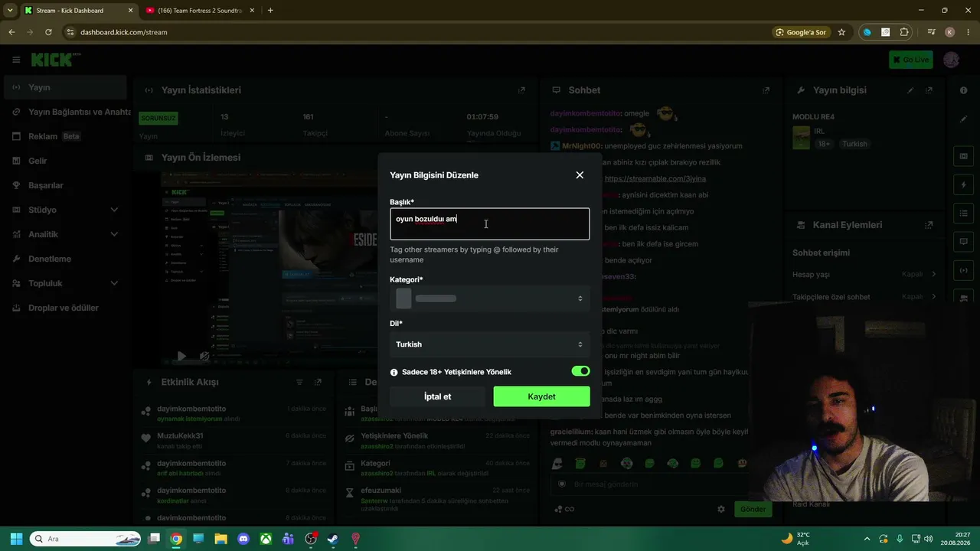Click the chat bubble icon in right rail
The width and height of the screenshot is (980, 551).
point(964,242)
